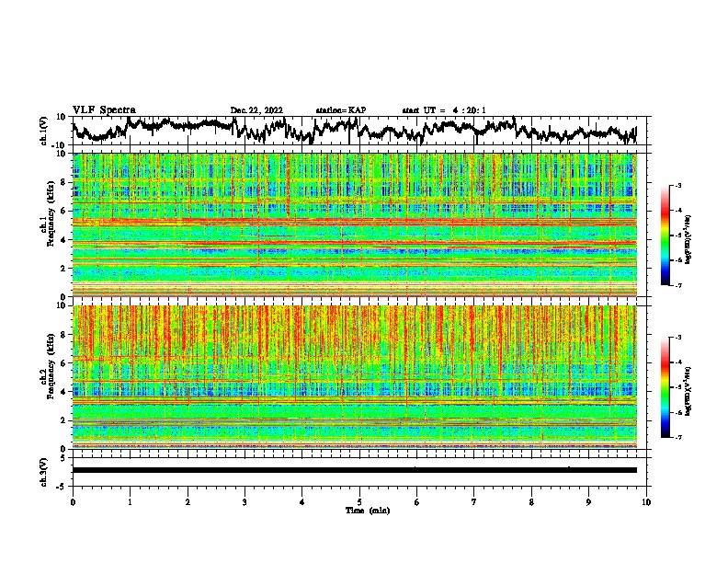
Task: Click time axis tick label "4" at bottom
Action: click(x=301, y=502)
